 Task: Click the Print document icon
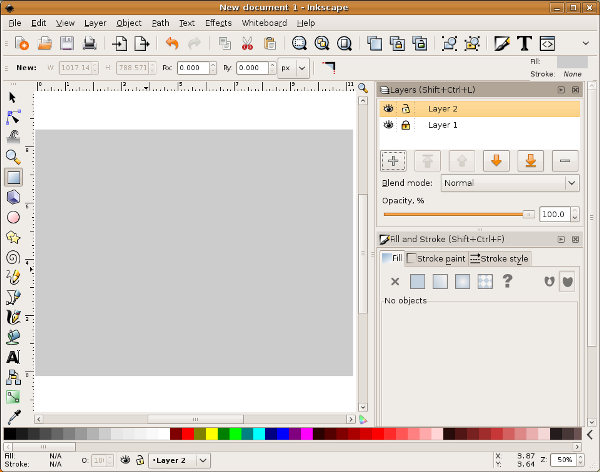tap(89, 43)
